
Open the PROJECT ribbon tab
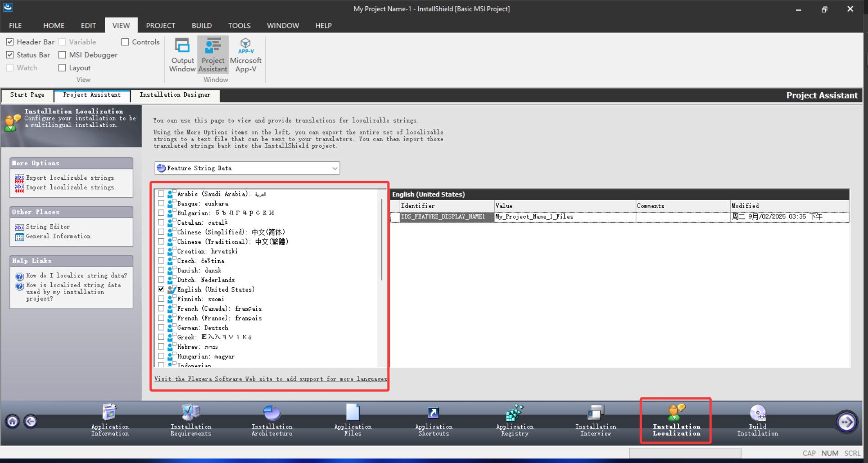[161, 26]
